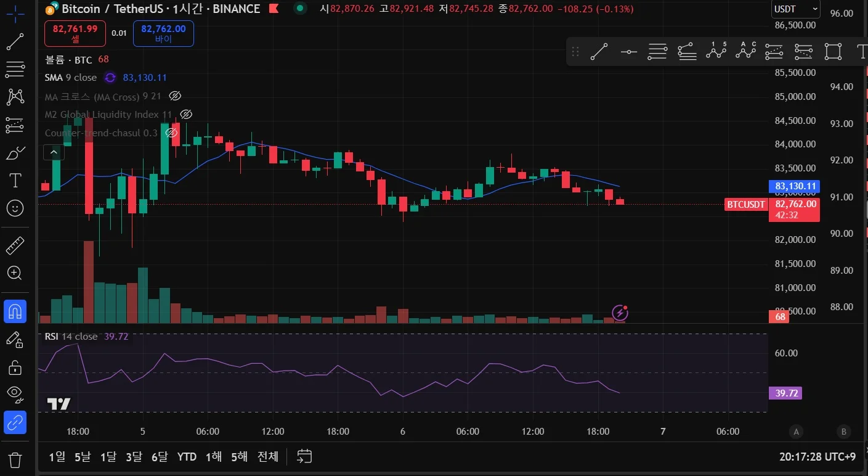Toggle stay-in-drawing-mode pencil lock

[x=15, y=339]
